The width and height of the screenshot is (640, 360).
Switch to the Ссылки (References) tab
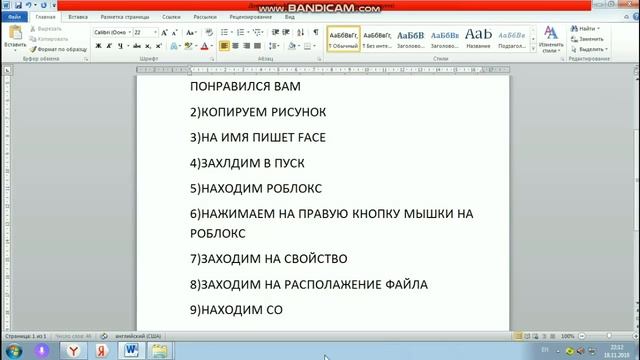tap(171, 17)
